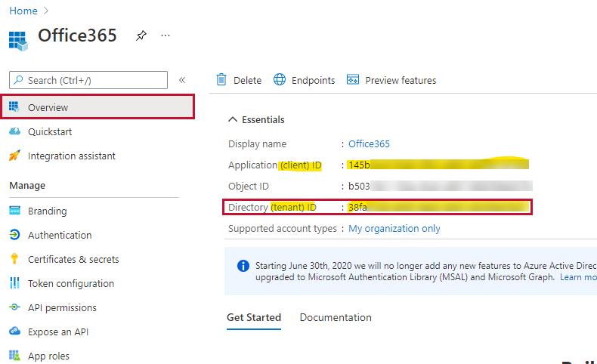This screenshot has height=364, width=597.
Task: Click the Office365 app registration icon
Action: coord(18,41)
